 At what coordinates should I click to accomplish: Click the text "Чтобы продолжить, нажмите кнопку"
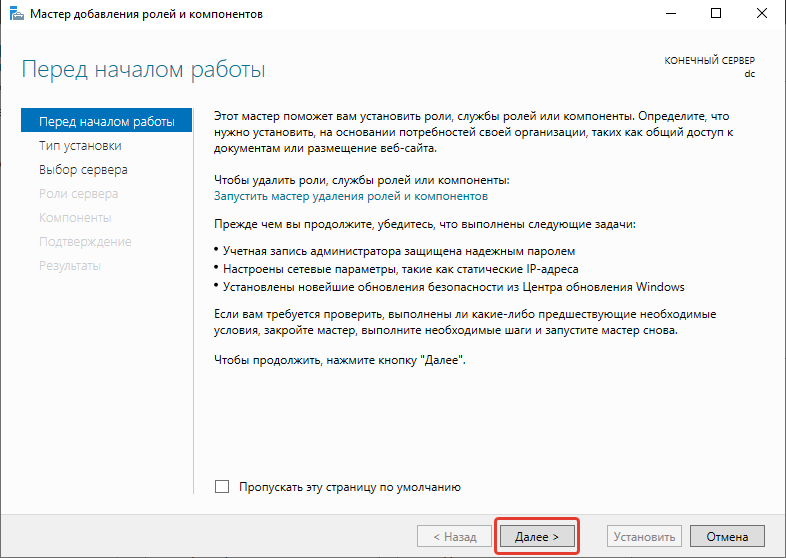339,360
